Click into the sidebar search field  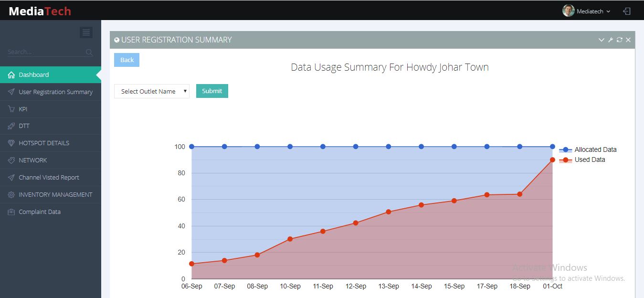point(45,52)
